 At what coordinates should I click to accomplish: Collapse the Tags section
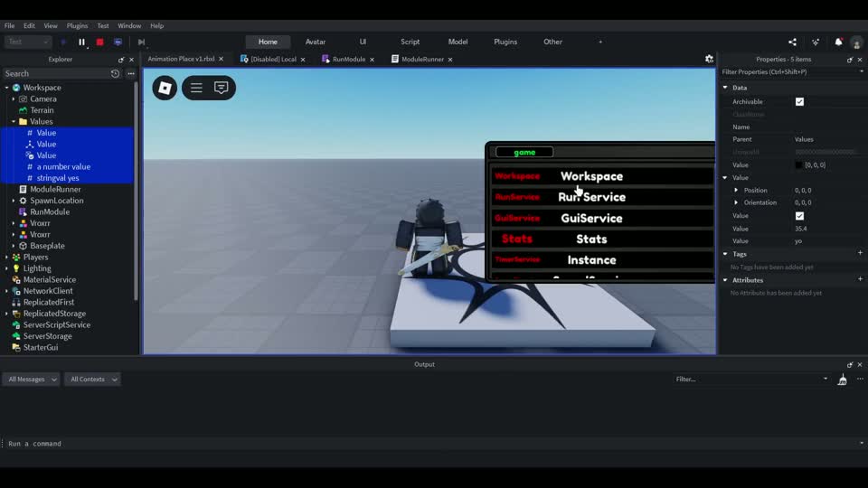point(725,254)
